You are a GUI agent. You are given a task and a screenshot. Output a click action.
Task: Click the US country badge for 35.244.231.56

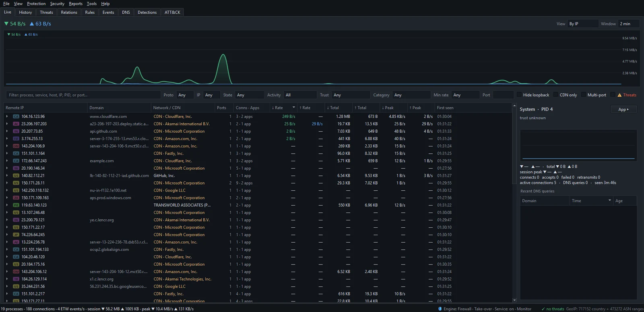pyautogui.click(x=16, y=287)
